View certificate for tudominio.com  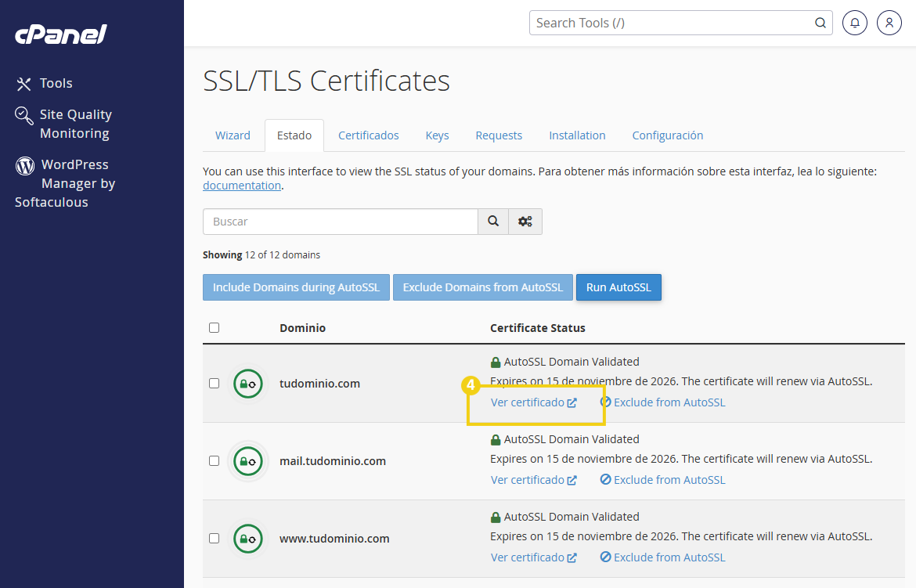[533, 402]
